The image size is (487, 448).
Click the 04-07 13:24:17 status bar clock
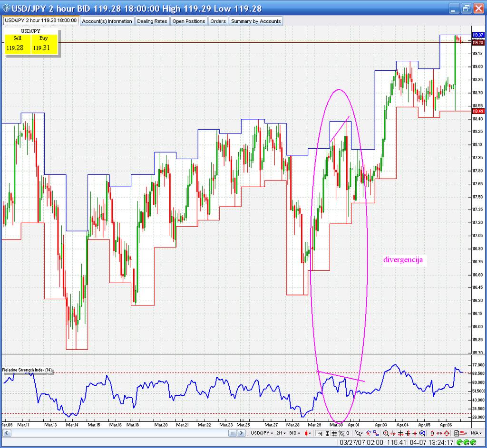pos(432,442)
